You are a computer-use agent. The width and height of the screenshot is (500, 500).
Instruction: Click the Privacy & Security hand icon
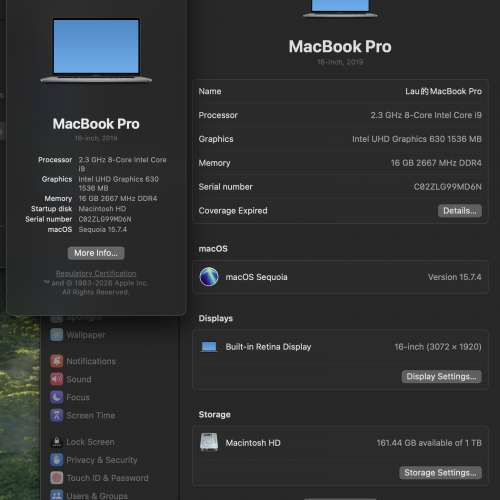click(57, 460)
